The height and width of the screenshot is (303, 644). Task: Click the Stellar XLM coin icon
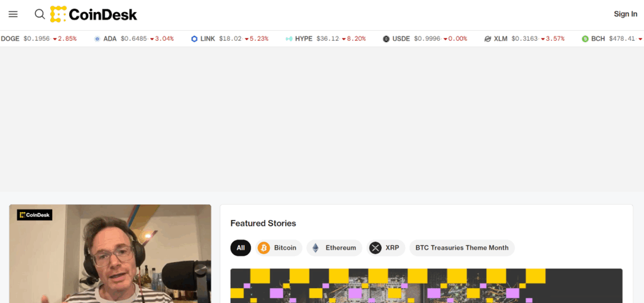point(487,39)
